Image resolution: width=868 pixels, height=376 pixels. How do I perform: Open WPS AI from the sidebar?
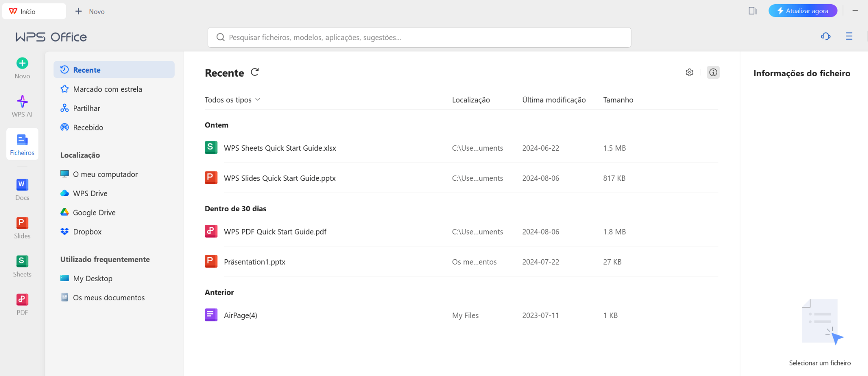[x=22, y=102]
